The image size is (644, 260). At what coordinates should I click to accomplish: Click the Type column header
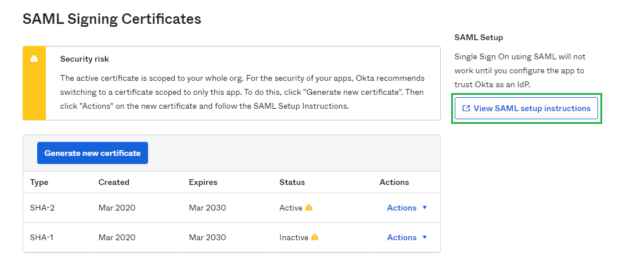pos(39,182)
